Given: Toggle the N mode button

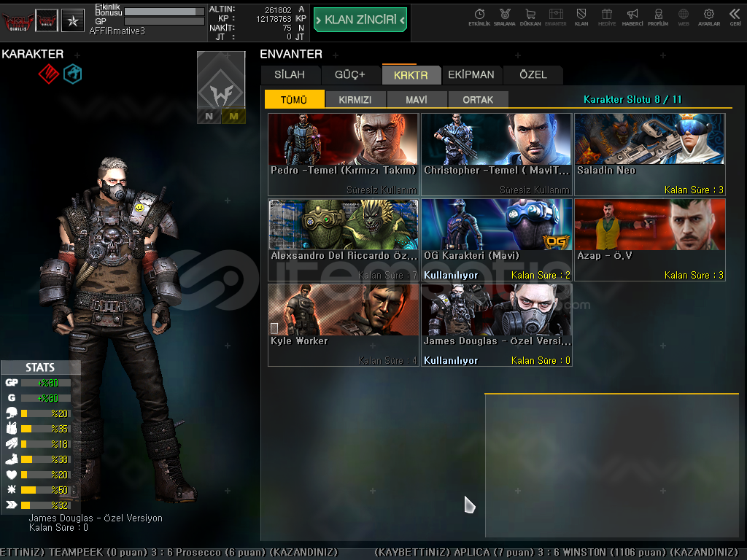Looking at the screenshot, I should click(x=209, y=116).
